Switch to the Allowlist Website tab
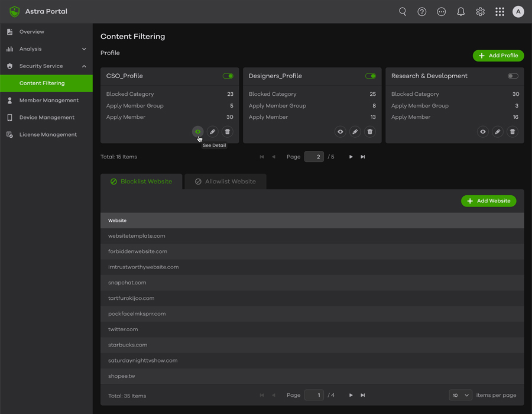Viewport: 532px width, 414px height. coord(225,182)
